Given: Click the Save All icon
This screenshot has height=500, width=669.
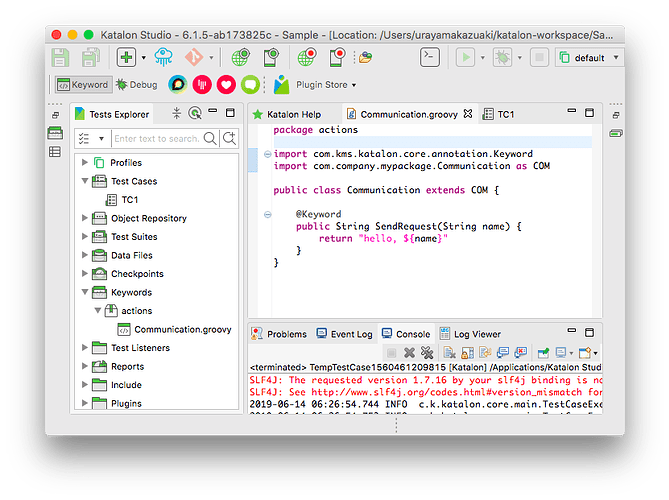Looking at the screenshot, I should point(91,57).
